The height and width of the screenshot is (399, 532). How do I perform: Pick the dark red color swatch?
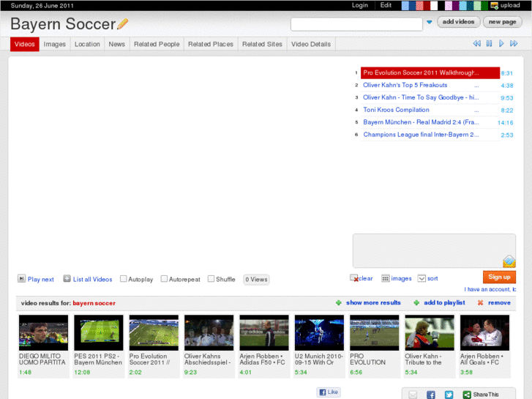coord(427,5)
